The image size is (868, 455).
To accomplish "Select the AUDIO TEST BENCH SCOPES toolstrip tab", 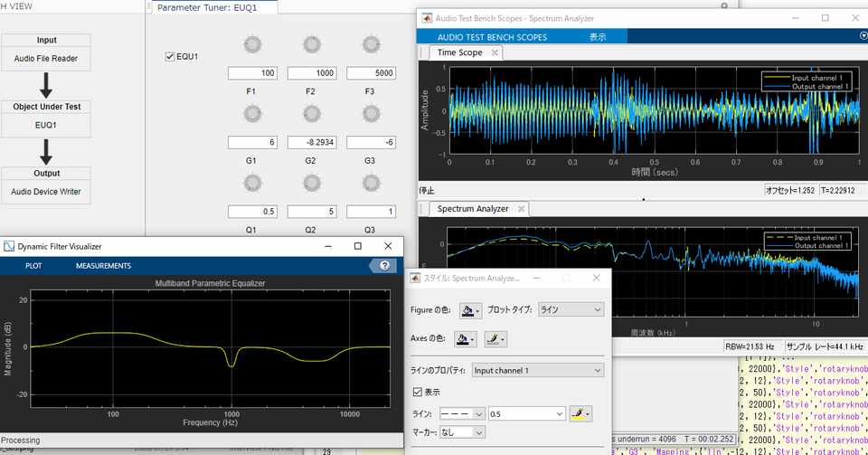I will click(492, 37).
